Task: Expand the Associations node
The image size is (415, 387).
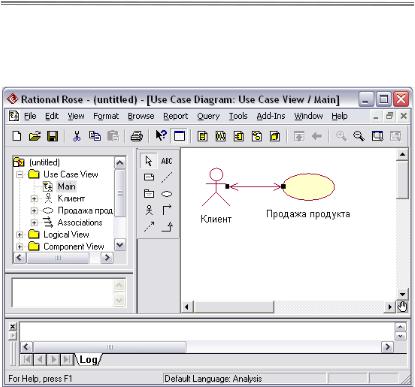Action: pyautogui.click(x=34, y=223)
